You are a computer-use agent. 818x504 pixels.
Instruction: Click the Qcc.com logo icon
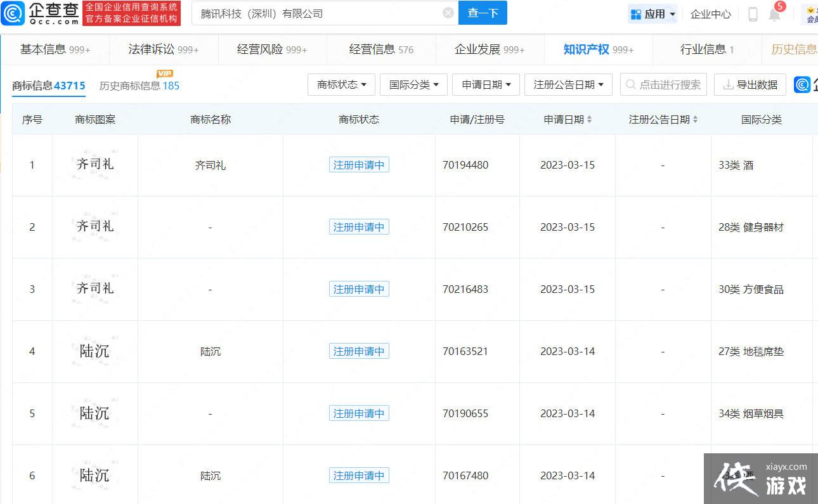pos(13,13)
